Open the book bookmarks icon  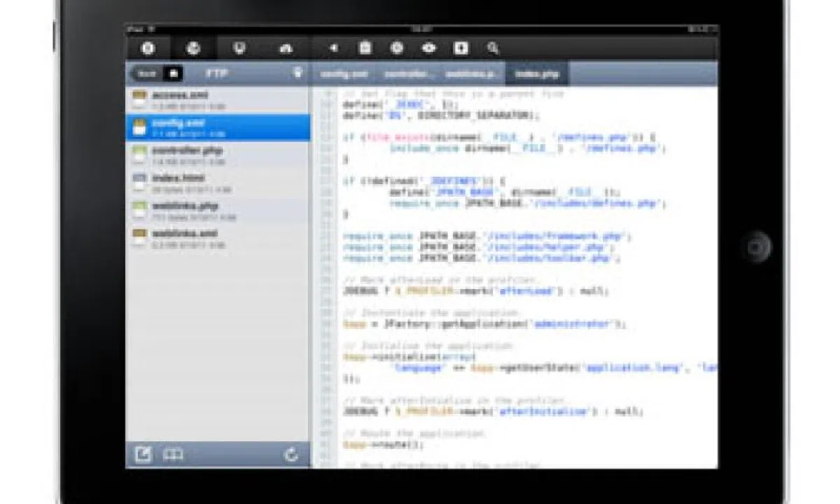tap(173, 455)
